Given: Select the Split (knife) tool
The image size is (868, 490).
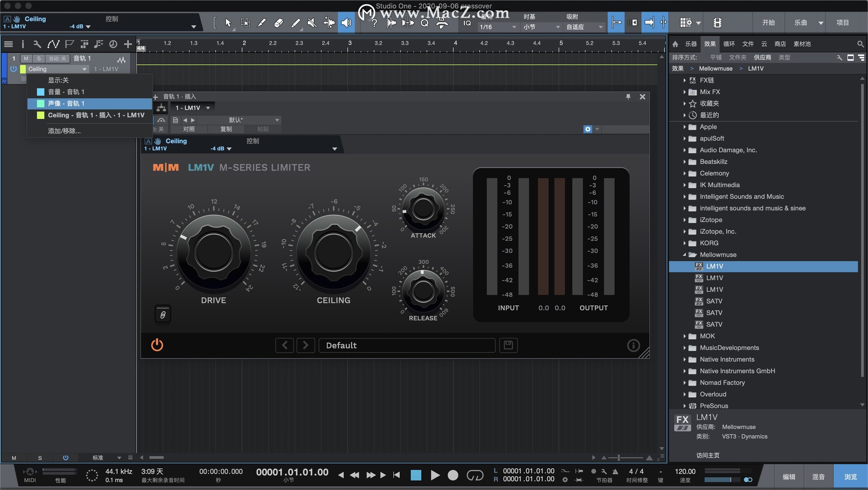Looking at the screenshot, I should click(262, 23).
